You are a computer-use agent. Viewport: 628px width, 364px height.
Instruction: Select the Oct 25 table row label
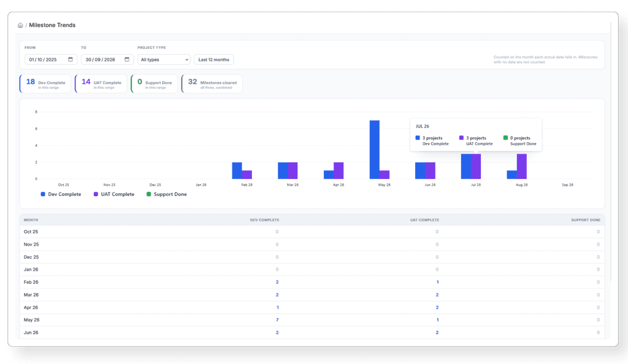point(31,232)
